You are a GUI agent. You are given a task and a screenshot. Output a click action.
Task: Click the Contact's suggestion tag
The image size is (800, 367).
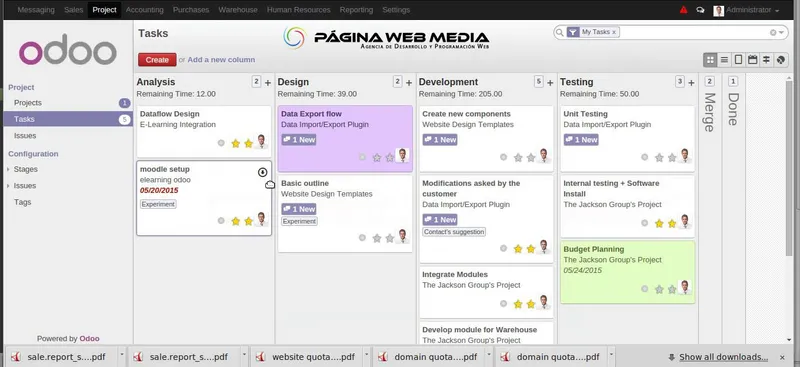tap(454, 232)
